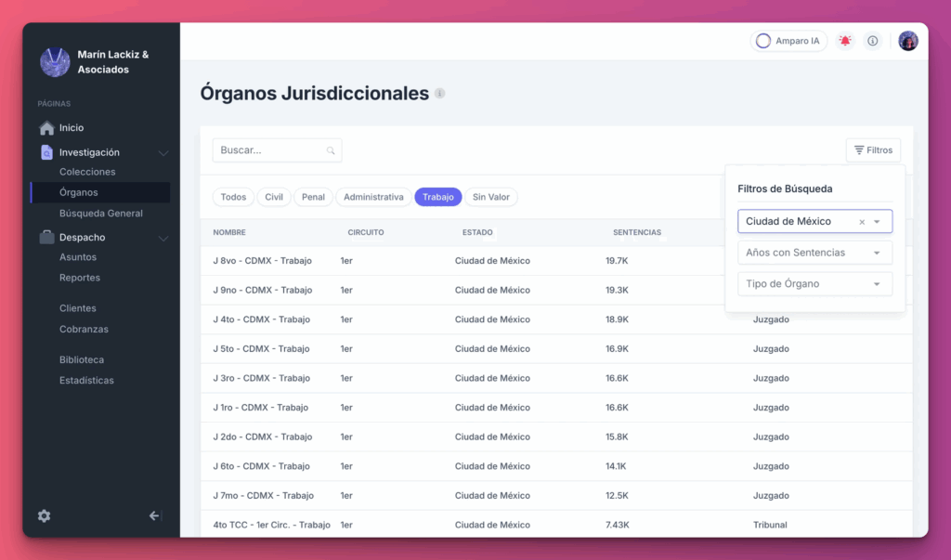
Task: Open the settings gear in the sidebar
Action: coord(43,515)
